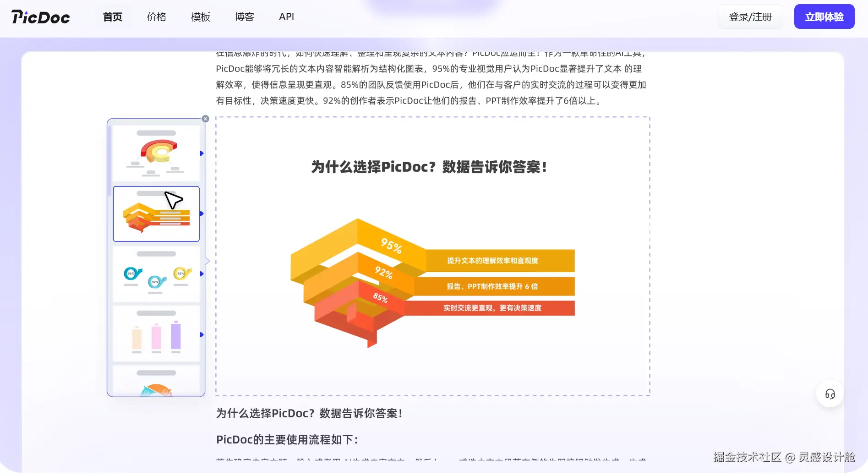Expand arrow beside funnel chart thumbnail
868x476 pixels.
[202, 213]
